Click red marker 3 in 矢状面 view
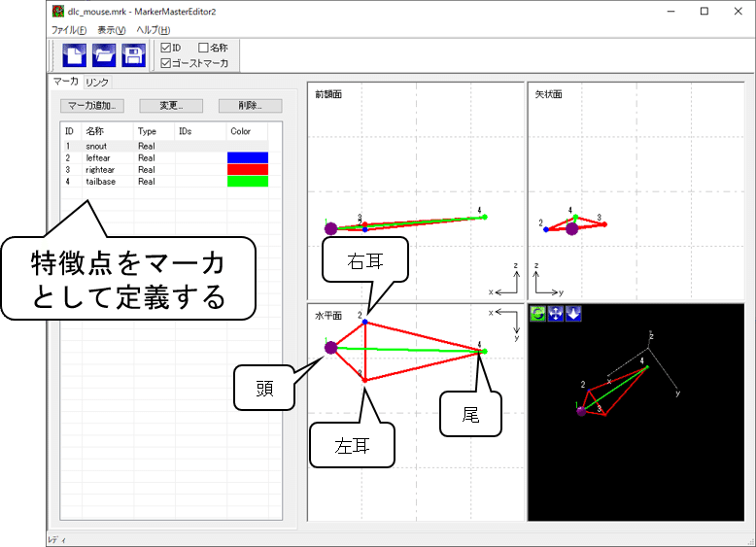This screenshot has width=756, height=547. pos(604,224)
